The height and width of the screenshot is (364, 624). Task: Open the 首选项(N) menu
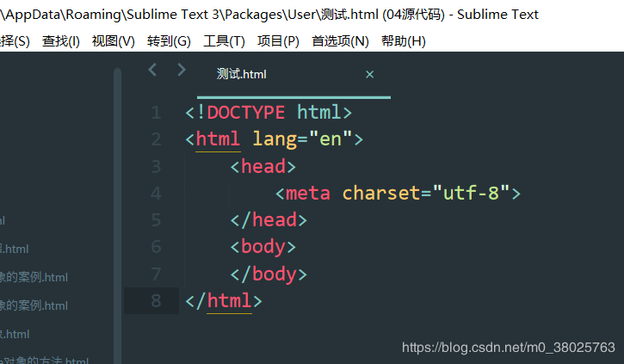pyautogui.click(x=340, y=41)
